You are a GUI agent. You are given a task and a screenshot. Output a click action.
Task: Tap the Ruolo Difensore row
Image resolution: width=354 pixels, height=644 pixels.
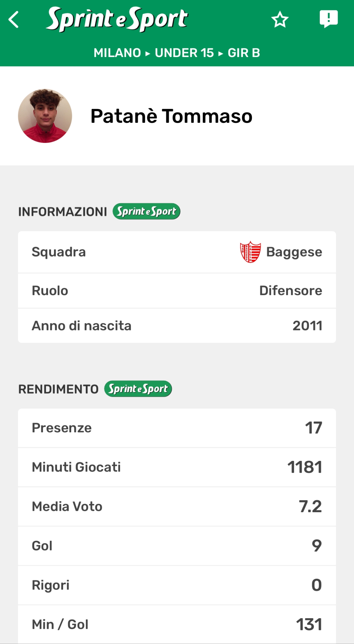[177, 290]
